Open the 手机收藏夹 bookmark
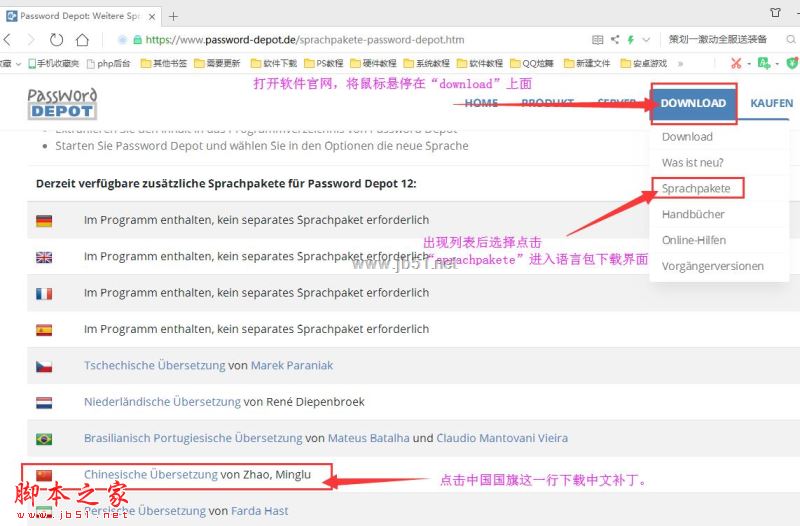The image size is (800, 526). 54,63
